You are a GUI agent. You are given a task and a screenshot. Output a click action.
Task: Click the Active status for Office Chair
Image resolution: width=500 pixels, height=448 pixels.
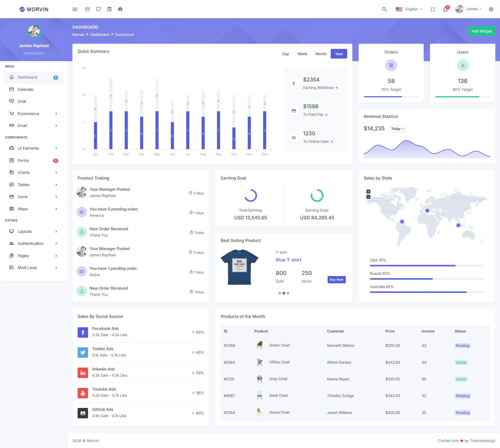(x=461, y=362)
